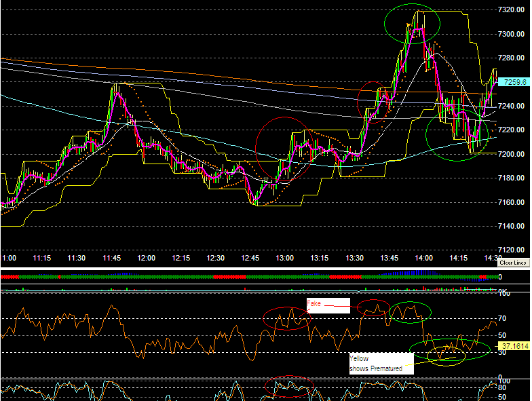
Task: Select the RSI value tag 37.1614
Action: tap(514, 346)
